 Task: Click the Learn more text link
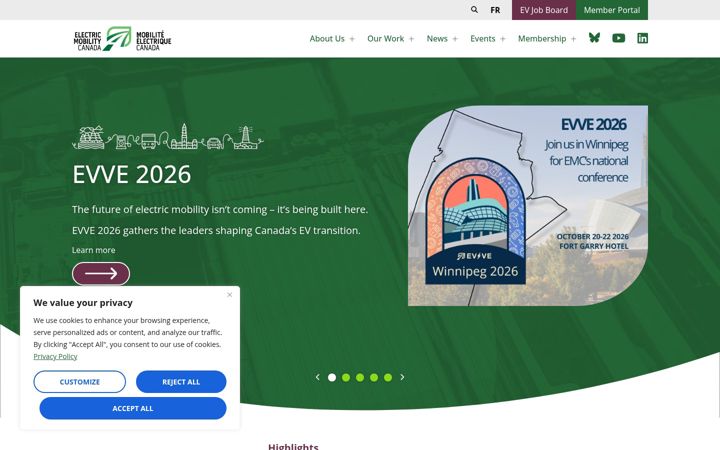tap(94, 250)
